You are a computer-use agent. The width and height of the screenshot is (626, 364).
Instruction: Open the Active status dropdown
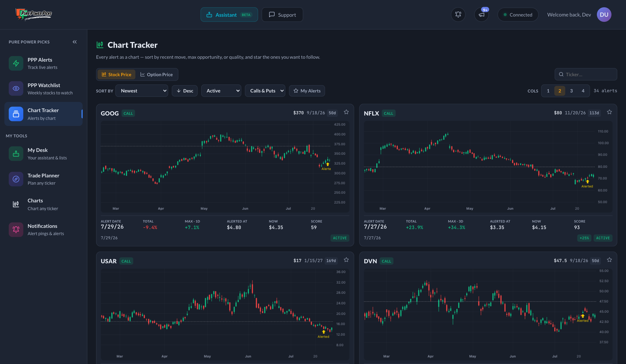pyautogui.click(x=221, y=91)
